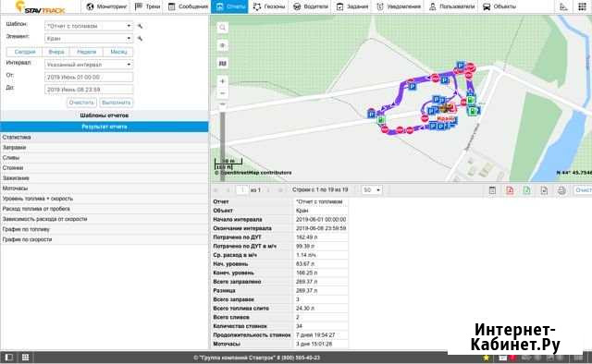Open the Стоянки report table
The width and height of the screenshot is (592, 364).
click(105, 168)
